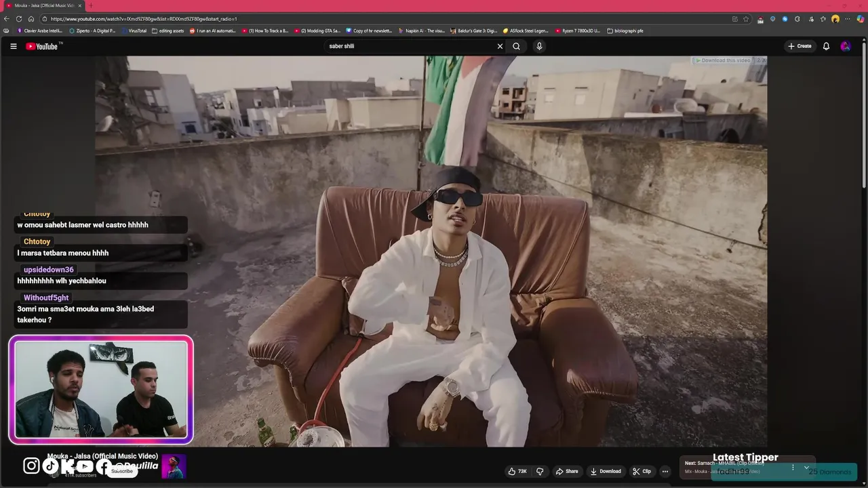Click the overlay YouTube icon beside TikTok
Screen dimensions: 868x488
coord(85,466)
